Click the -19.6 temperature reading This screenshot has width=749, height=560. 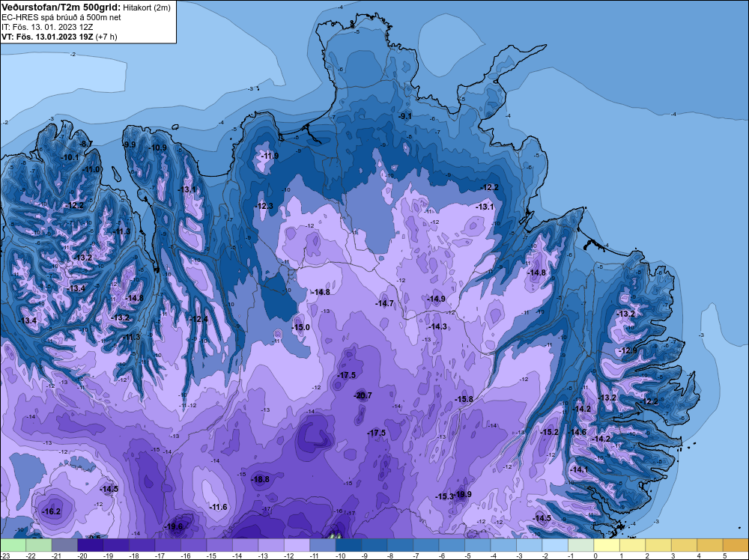coord(174,526)
